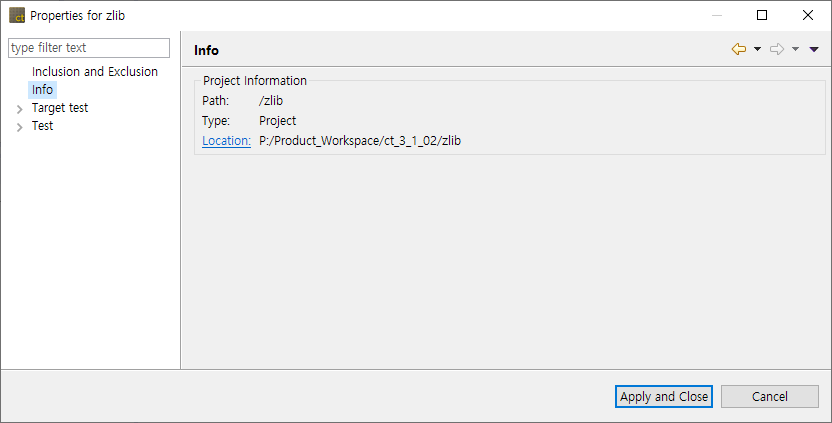Click the back navigation arrow icon
This screenshot has width=832, height=423.
739,49
